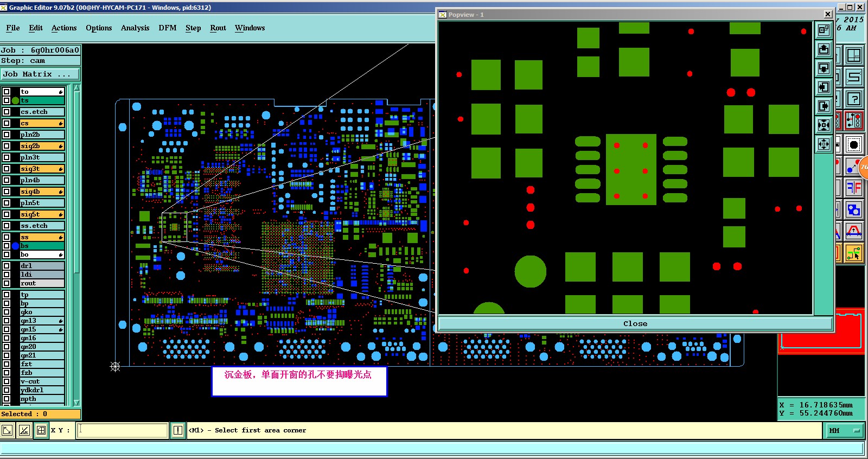Open the Options menu

coord(99,28)
